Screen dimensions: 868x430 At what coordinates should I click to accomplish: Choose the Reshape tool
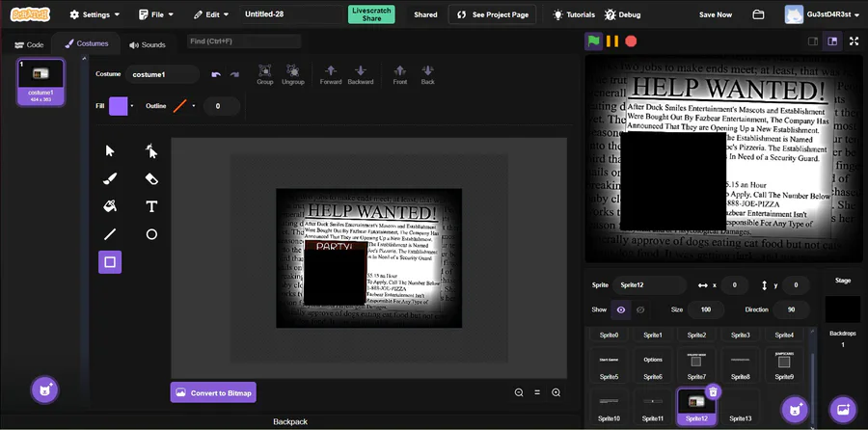pyautogui.click(x=151, y=150)
